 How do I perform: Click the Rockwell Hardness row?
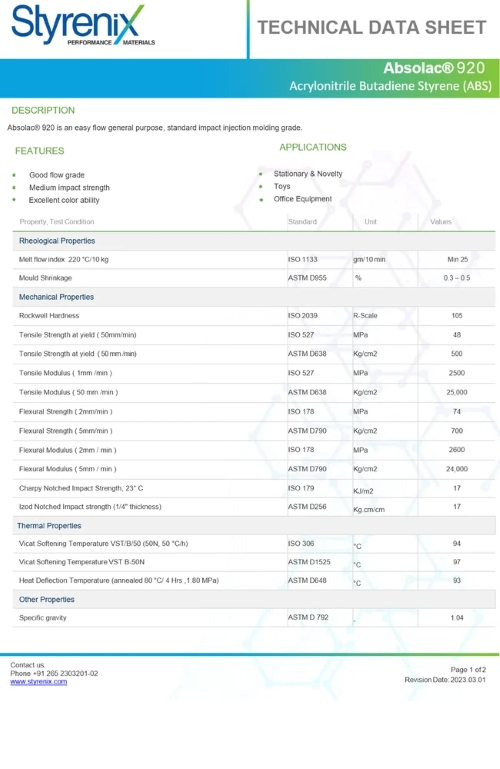tap(254, 315)
